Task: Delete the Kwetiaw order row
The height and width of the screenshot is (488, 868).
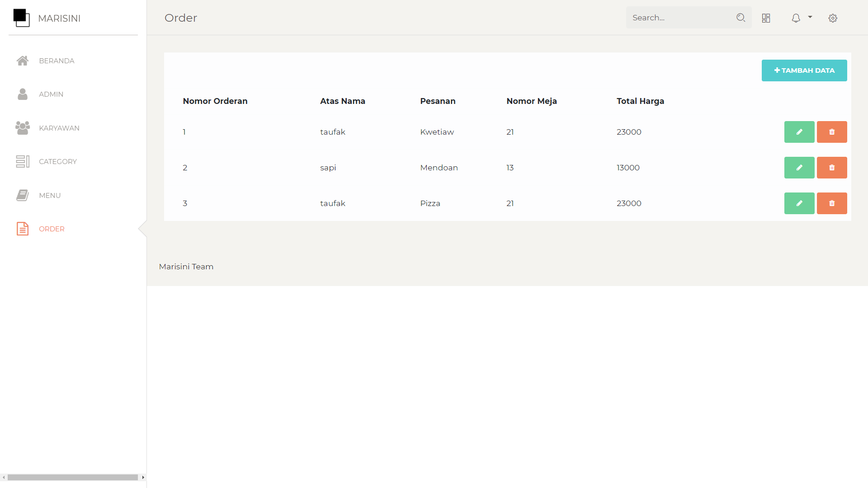Action: (x=831, y=132)
